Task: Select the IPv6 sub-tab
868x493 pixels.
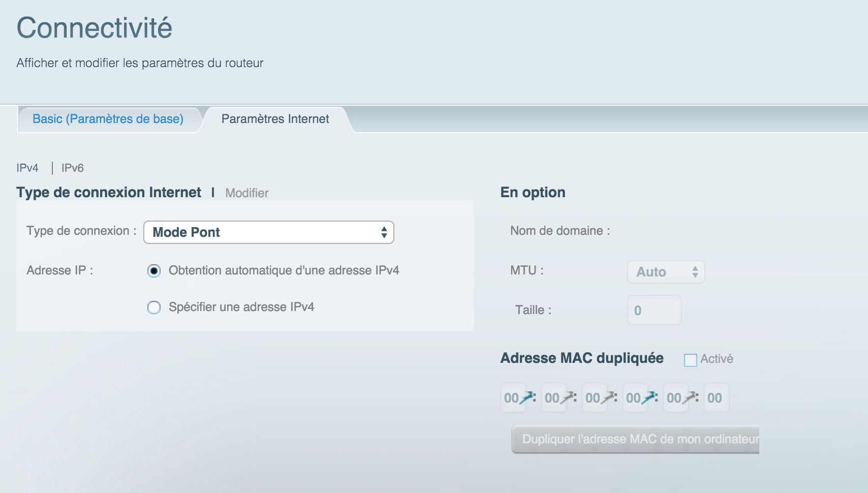Action: [73, 168]
